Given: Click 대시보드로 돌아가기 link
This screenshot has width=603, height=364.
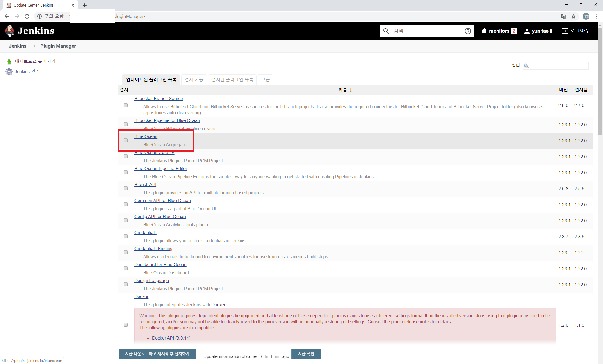Looking at the screenshot, I should (x=35, y=61).
